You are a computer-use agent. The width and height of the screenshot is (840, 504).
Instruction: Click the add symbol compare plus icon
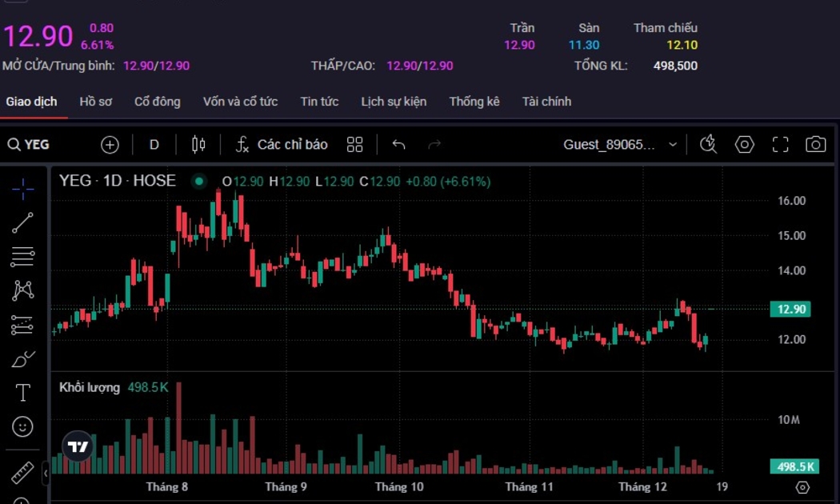(x=110, y=145)
